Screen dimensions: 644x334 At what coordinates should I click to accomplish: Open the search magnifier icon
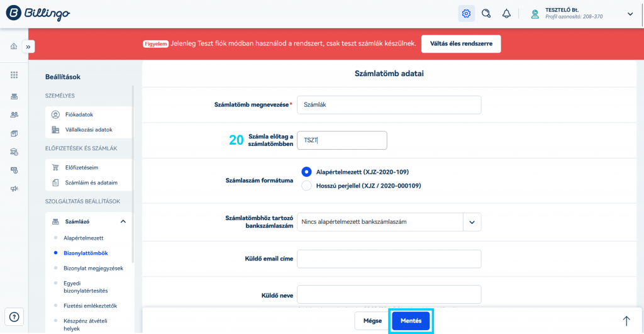pos(486,14)
